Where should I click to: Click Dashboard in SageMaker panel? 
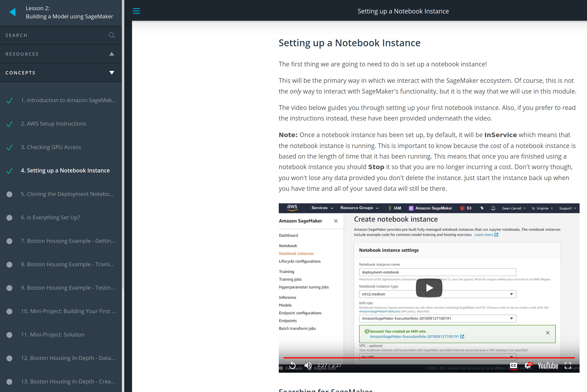288,235
